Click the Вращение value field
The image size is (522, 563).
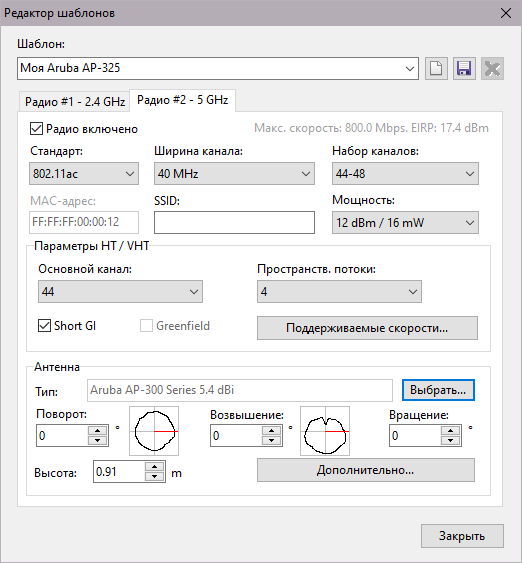[415, 436]
